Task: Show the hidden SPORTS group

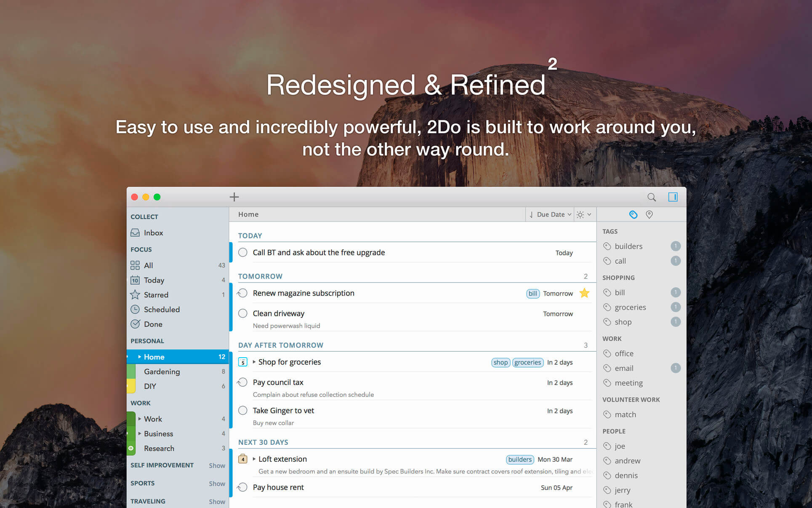Action: 217,483
